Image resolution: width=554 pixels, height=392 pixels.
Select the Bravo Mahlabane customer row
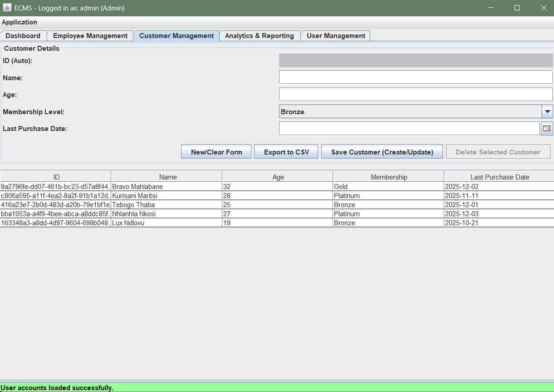pos(137,187)
